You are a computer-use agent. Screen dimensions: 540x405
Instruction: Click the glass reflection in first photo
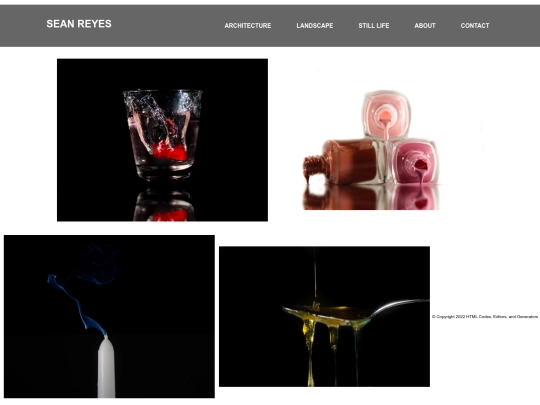[164, 205]
